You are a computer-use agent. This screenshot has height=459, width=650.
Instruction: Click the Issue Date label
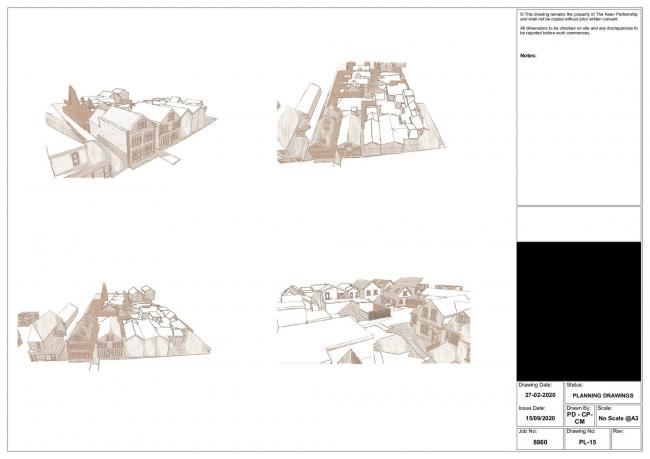click(531, 408)
